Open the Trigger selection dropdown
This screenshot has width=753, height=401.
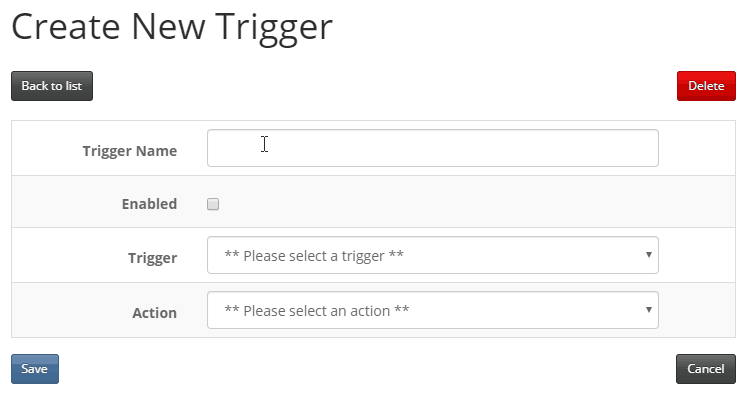pos(432,255)
